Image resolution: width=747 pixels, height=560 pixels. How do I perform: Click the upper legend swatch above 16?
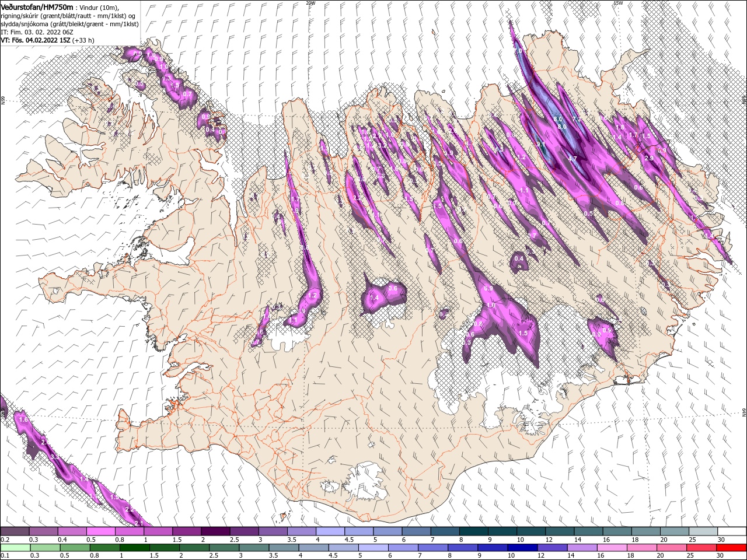point(617,531)
